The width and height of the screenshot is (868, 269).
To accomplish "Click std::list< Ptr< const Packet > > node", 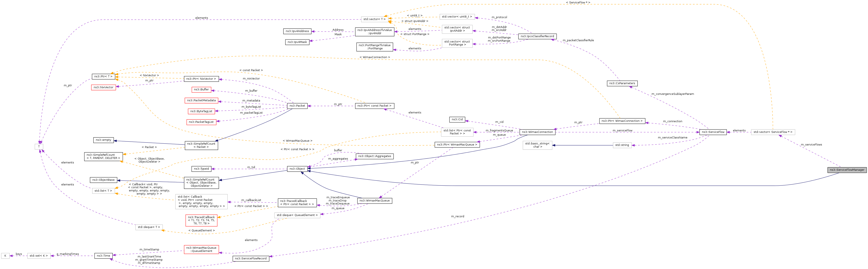I will [457, 132].
